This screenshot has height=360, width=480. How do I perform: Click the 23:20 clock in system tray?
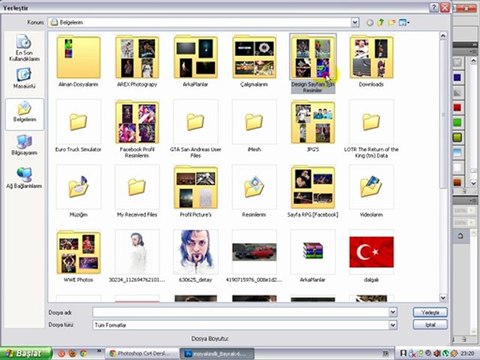click(467, 353)
